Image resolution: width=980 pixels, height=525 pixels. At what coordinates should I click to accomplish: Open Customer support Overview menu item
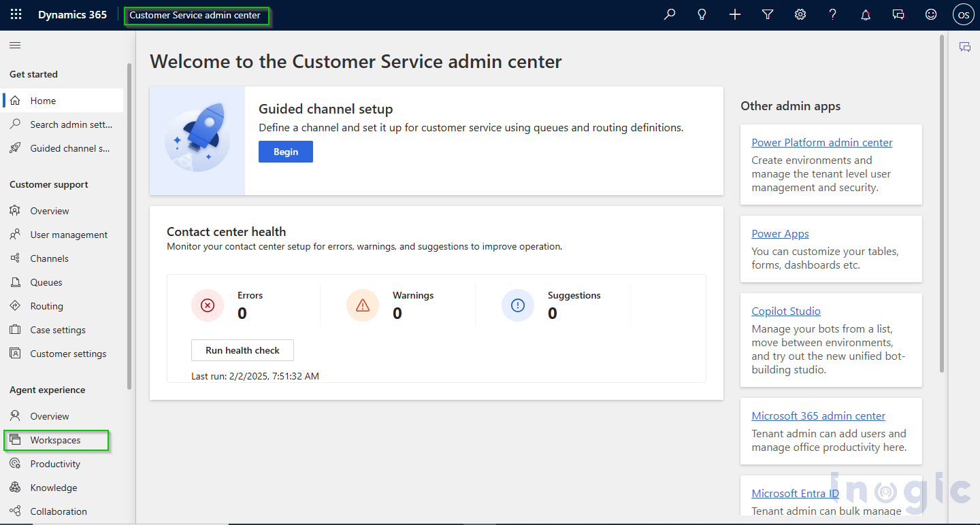tap(63, 211)
